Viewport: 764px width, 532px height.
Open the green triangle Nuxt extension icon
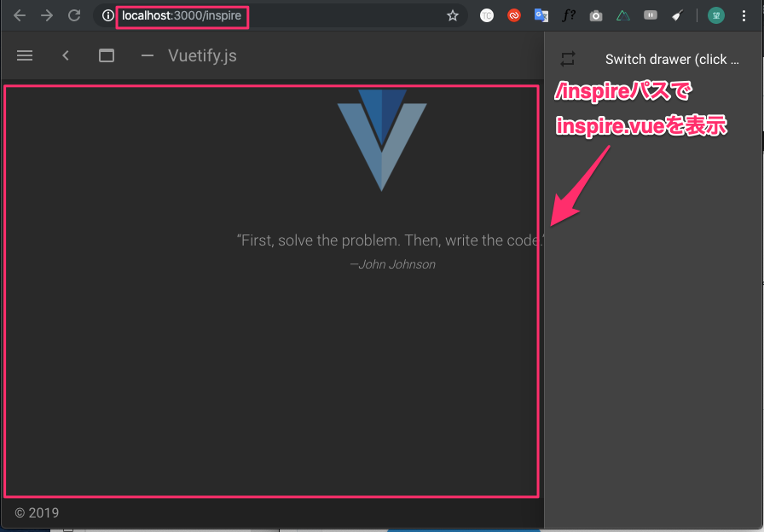623,16
